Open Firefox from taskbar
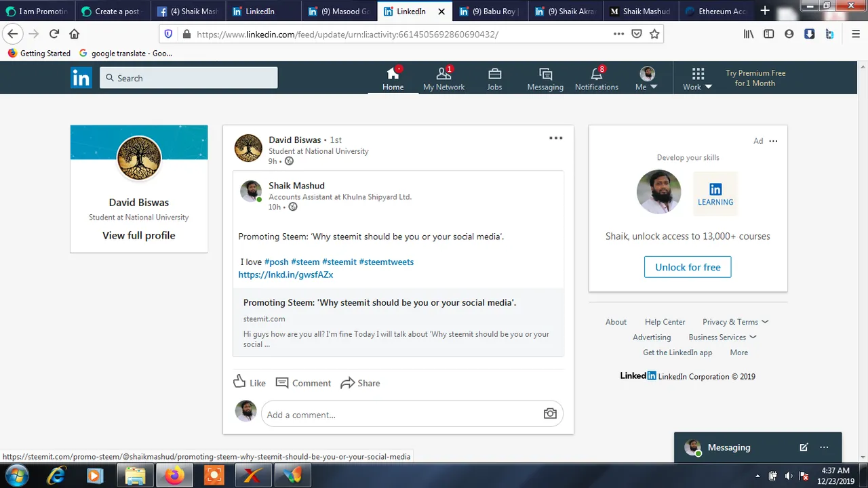Image resolution: width=868 pixels, height=488 pixels. click(x=174, y=476)
